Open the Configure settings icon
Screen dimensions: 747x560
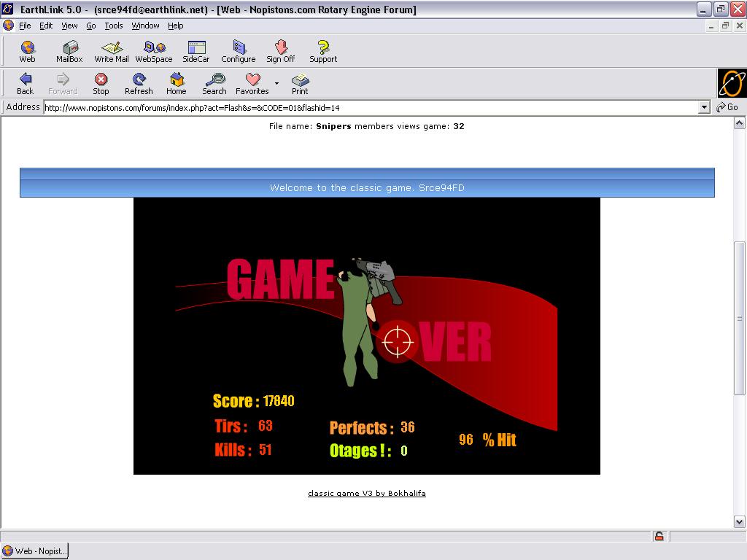[x=239, y=51]
